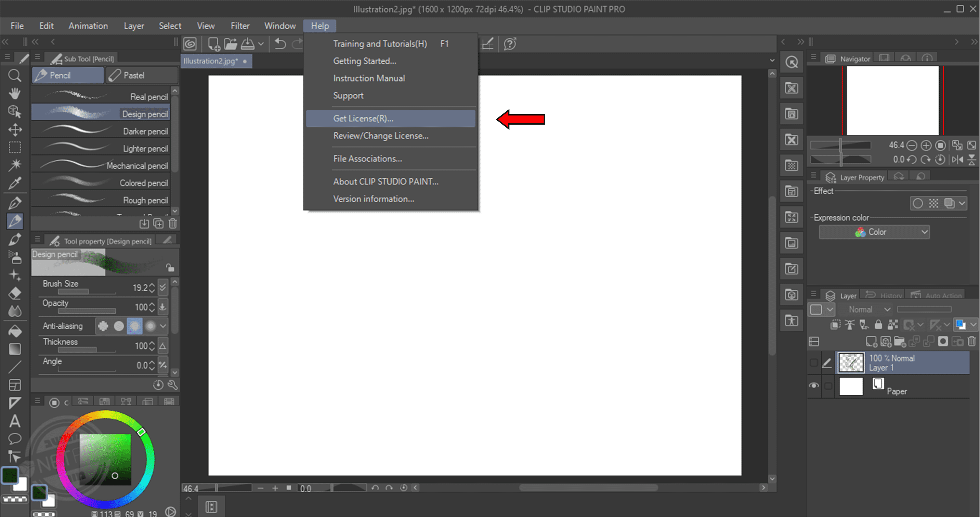Open the Filter menu
Image resolution: width=980 pixels, height=517 pixels.
pos(240,26)
